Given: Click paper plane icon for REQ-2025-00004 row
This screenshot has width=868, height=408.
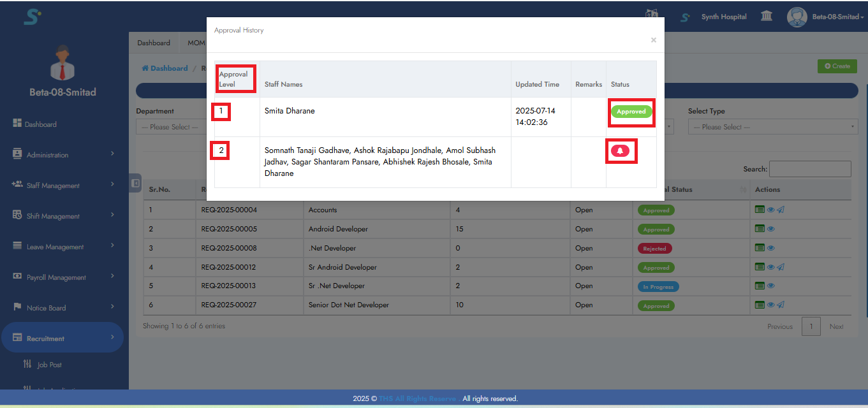Looking at the screenshot, I should [x=781, y=210].
